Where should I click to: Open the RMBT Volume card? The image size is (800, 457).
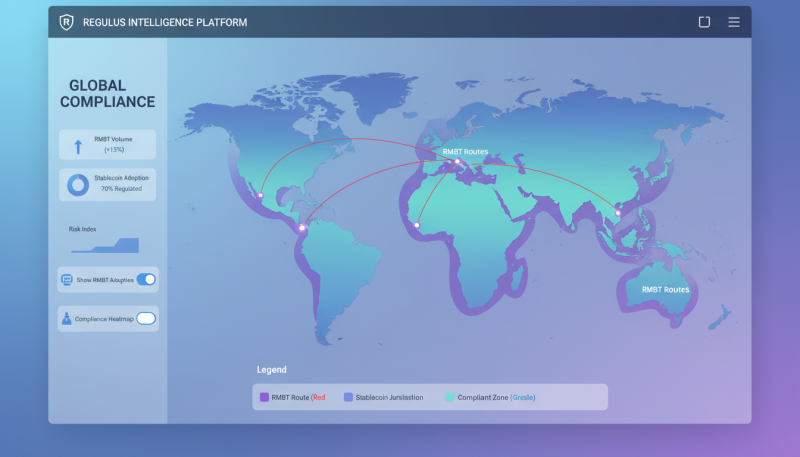pyautogui.click(x=107, y=145)
